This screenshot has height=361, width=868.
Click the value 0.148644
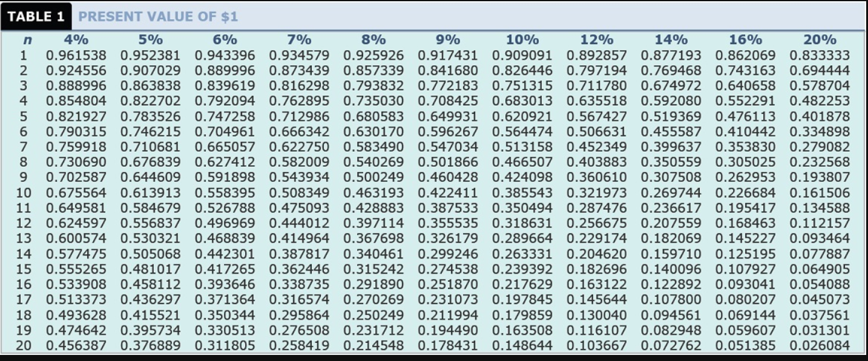click(522, 346)
